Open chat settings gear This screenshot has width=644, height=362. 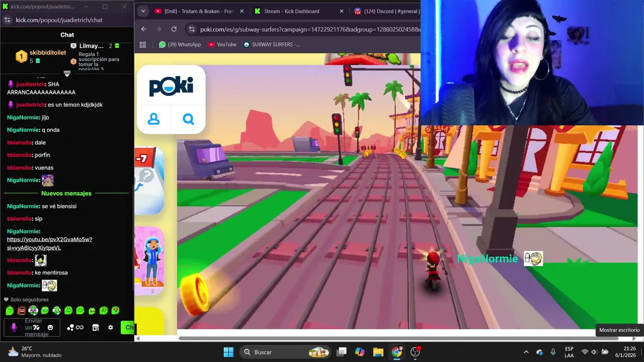[x=111, y=327]
